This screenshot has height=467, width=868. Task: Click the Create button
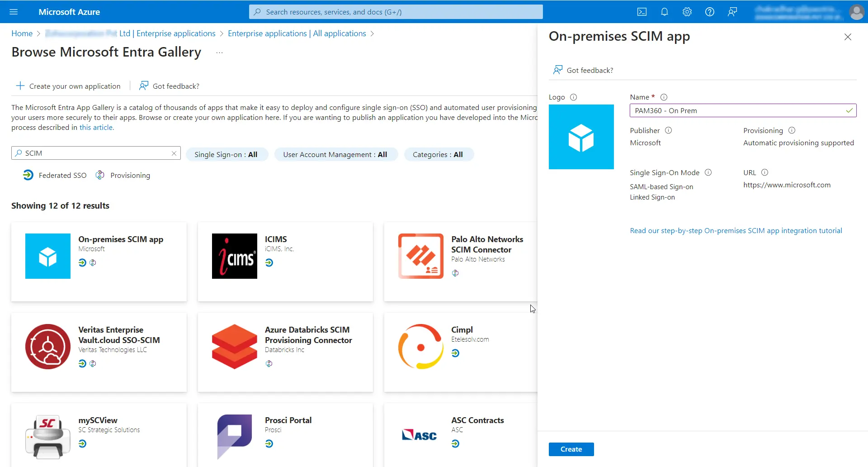pyautogui.click(x=571, y=449)
